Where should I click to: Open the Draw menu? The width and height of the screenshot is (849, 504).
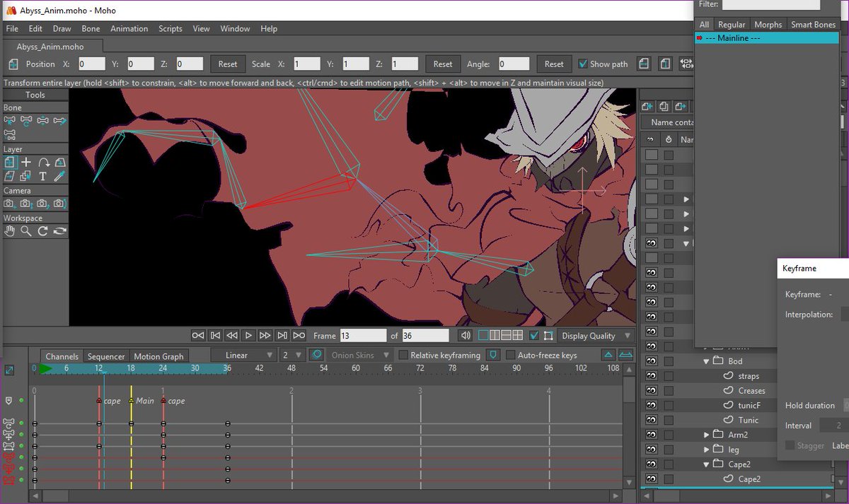coord(62,29)
